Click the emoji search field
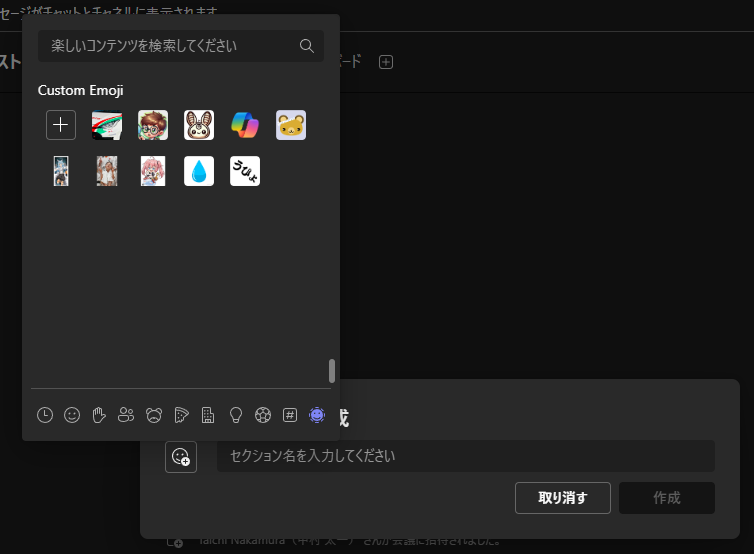Viewport: 754px width, 554px height. [x=170, y=46]
